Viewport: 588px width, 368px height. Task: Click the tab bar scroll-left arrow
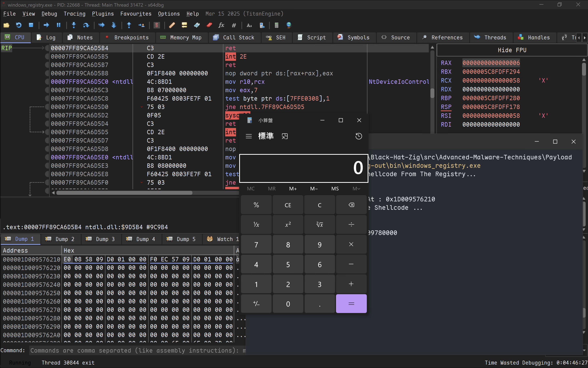[579, 38]
